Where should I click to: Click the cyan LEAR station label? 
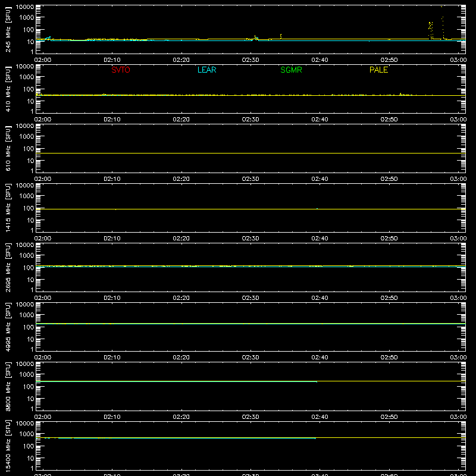206,70
